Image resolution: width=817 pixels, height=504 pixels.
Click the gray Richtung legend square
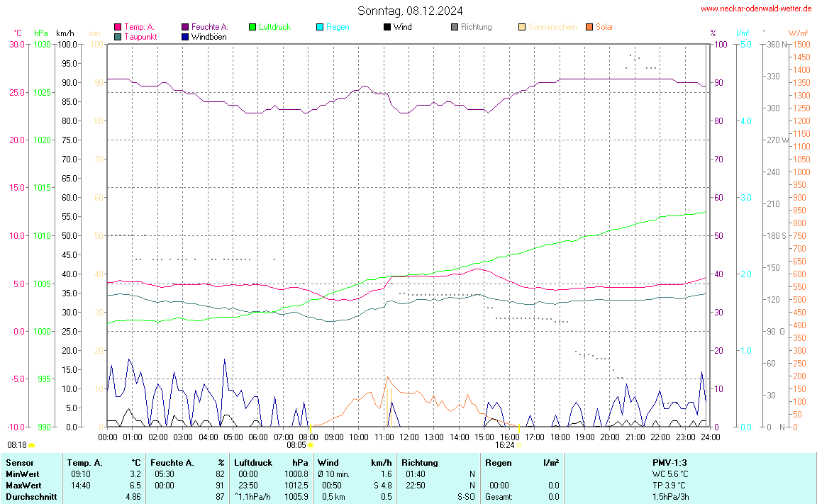pos(455,27)
